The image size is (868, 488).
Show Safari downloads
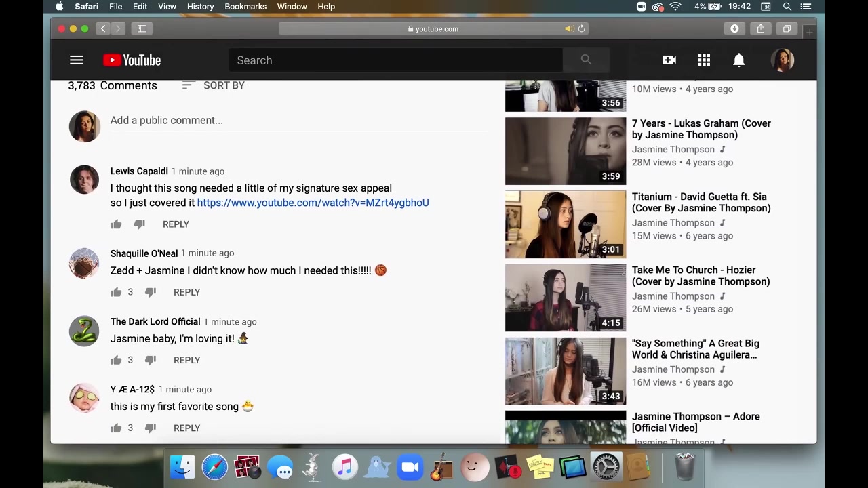click(x=734, y=28)
